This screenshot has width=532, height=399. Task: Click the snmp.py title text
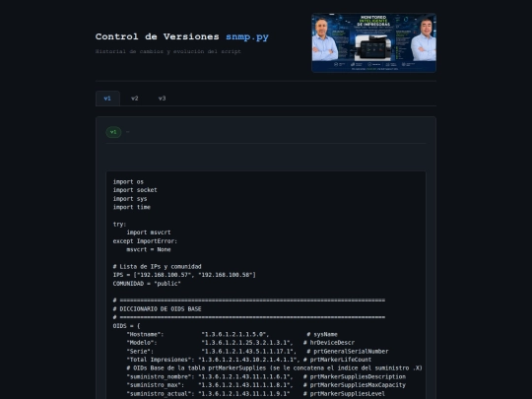(x=247, y=36)
